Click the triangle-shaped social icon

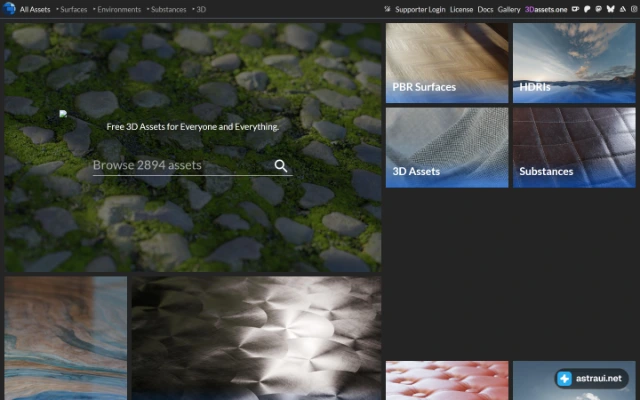pyautogui.click(x=622, y=9)
